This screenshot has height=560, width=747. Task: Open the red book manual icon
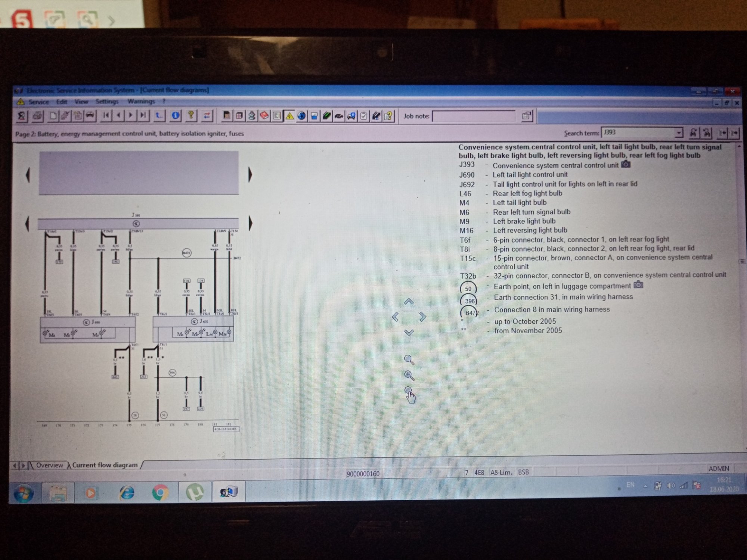264,116
